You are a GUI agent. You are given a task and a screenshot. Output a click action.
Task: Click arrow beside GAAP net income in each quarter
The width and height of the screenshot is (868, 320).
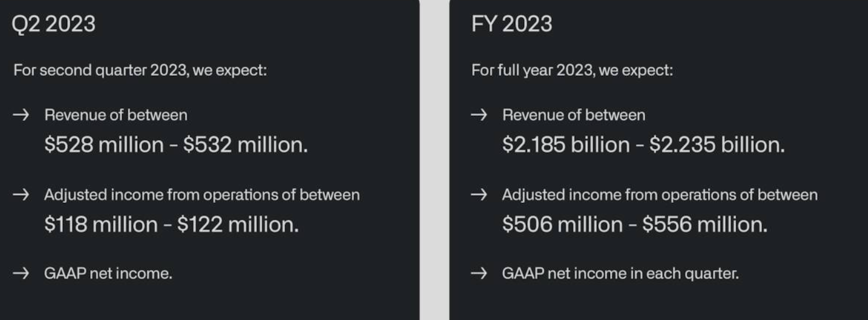[479, 274]
